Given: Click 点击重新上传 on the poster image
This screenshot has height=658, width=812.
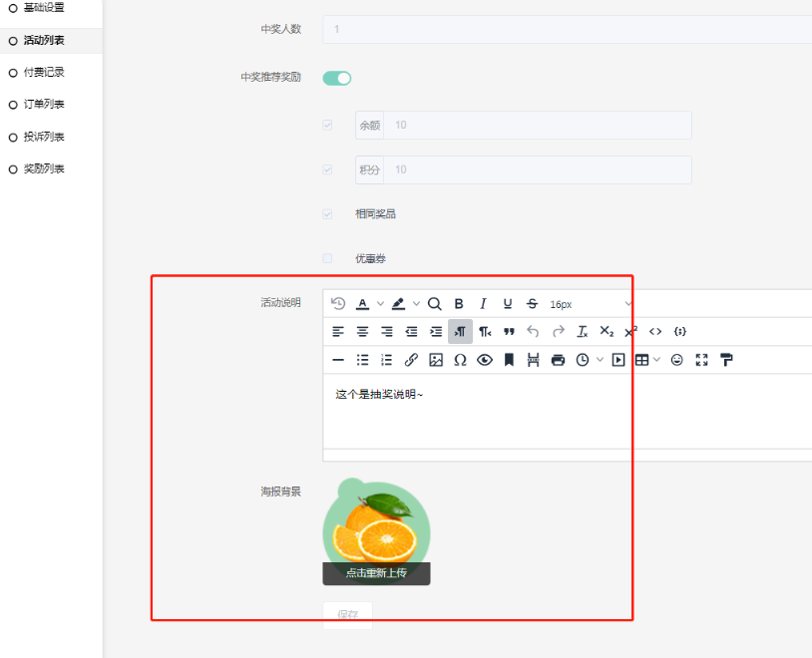Looking at the screenshot, I should click(x=376, y=573).
